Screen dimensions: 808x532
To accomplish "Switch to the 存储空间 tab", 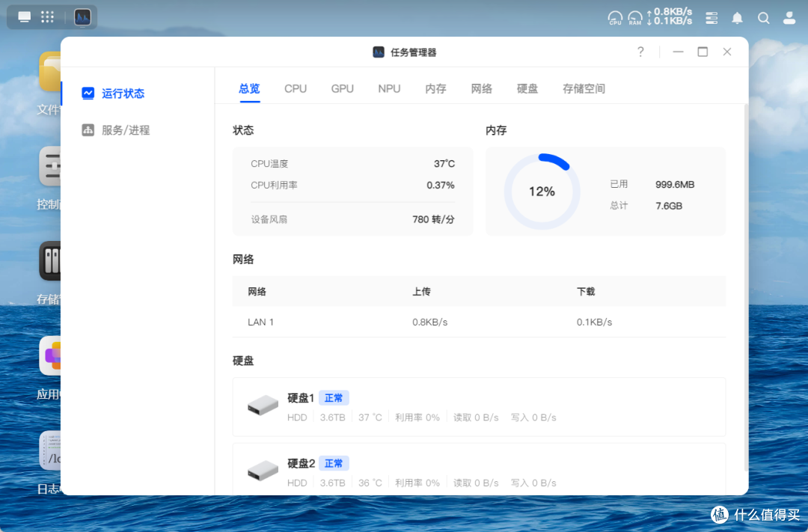I will point(584,88).
